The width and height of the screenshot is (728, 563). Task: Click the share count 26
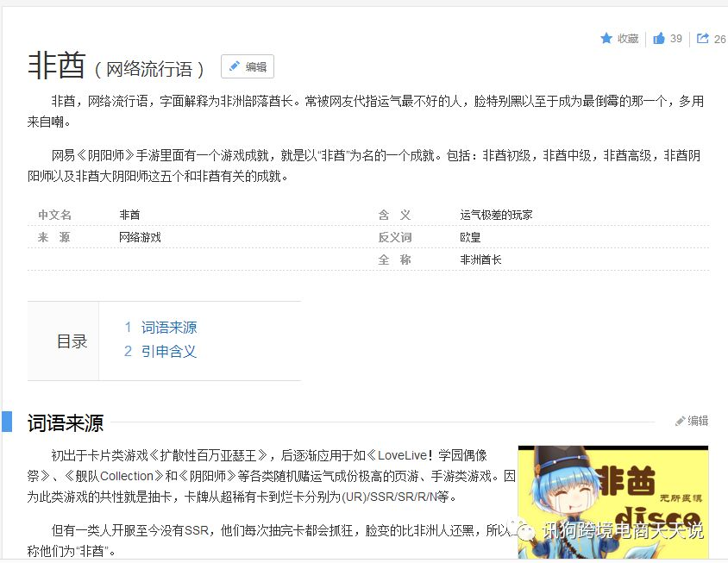[719, 39]
